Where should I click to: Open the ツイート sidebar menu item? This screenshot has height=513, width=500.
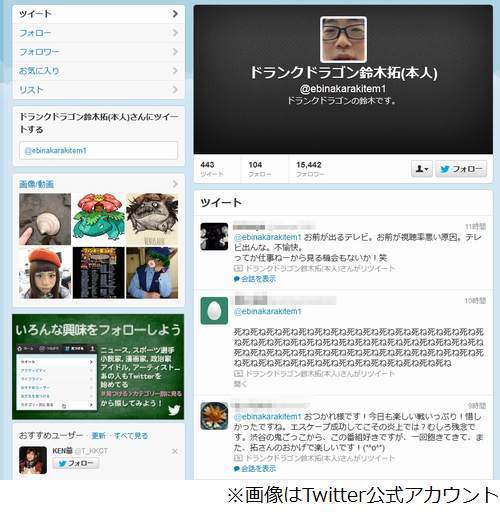click(99, 14)
